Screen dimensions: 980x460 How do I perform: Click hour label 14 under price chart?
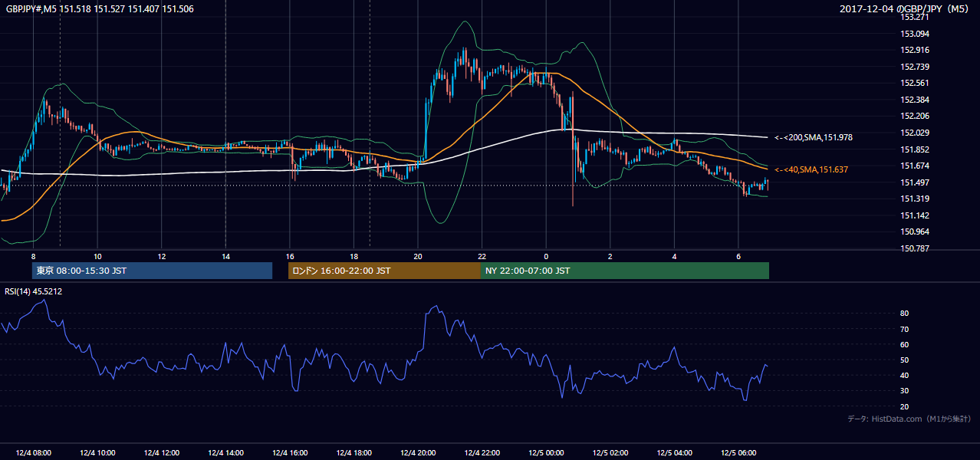point(225,256)
